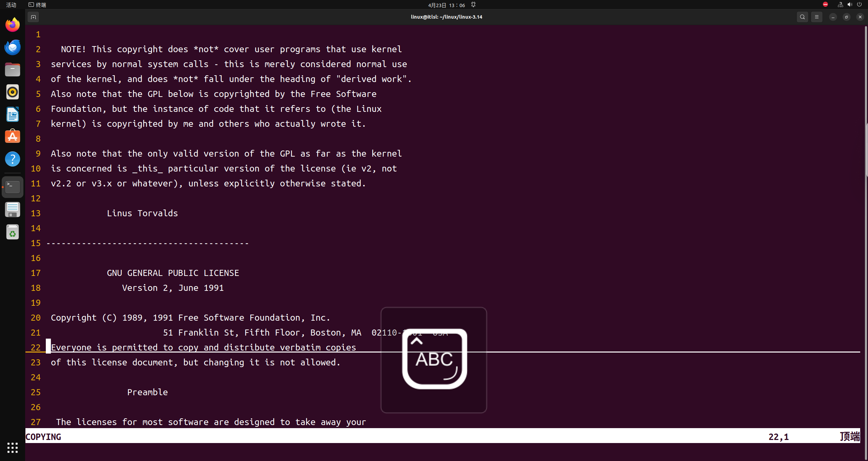Open the power menu icon
Screen dimensions: 868x461
[x=859, y=5]
